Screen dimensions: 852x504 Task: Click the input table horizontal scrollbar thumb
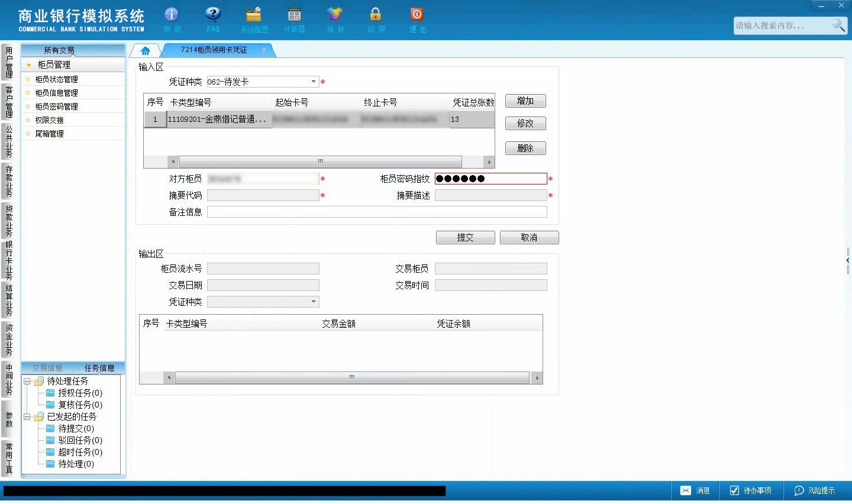coord(320,161)
